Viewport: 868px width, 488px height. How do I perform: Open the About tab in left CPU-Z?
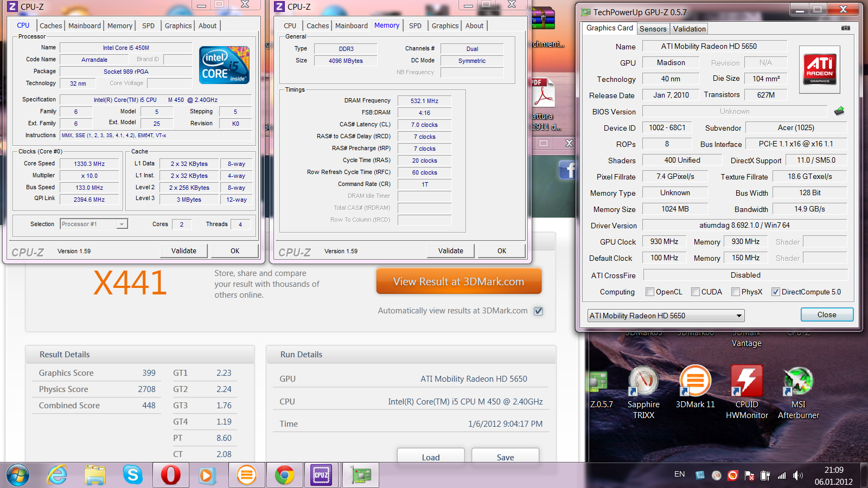(x=207, y=25)
